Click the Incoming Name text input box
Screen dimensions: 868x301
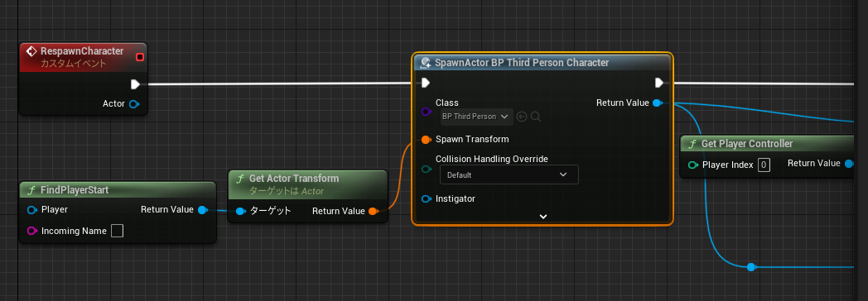point(117,231)
